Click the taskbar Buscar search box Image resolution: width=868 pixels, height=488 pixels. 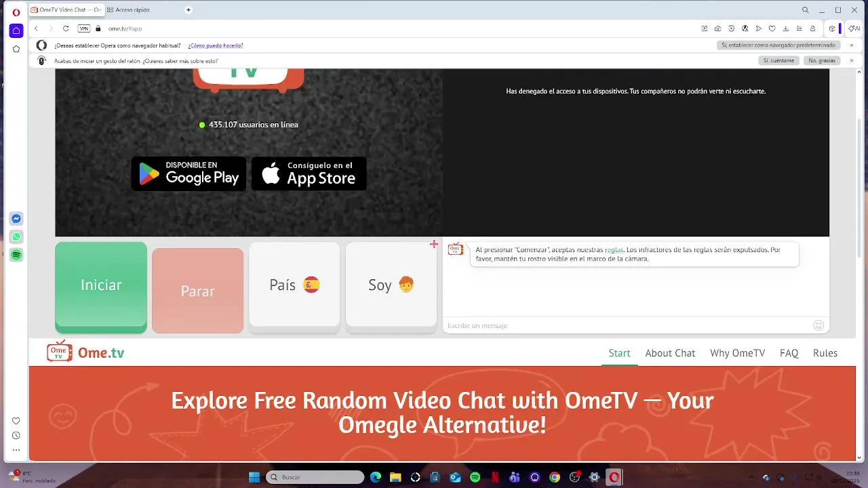pyautogui.click(x=315, y=477)
